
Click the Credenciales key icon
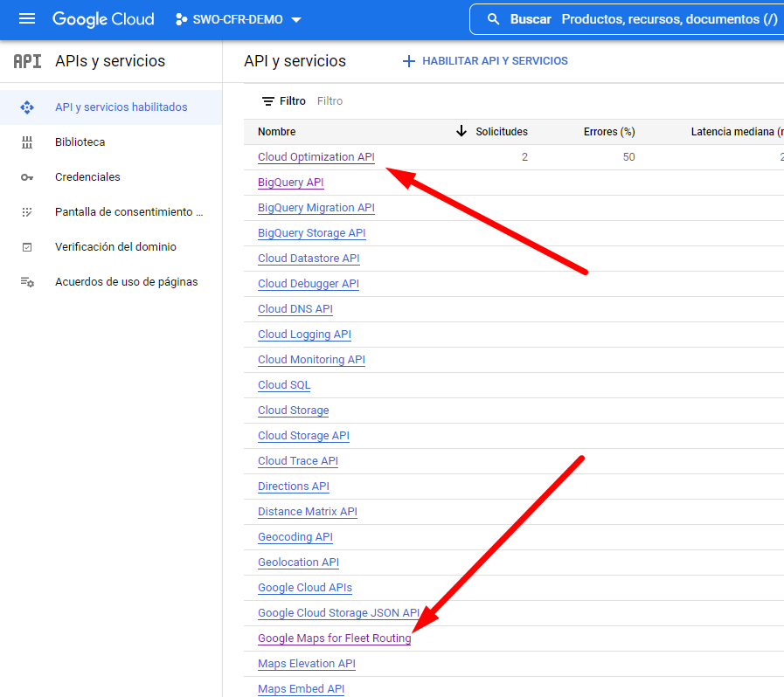[x=27, y=177]
